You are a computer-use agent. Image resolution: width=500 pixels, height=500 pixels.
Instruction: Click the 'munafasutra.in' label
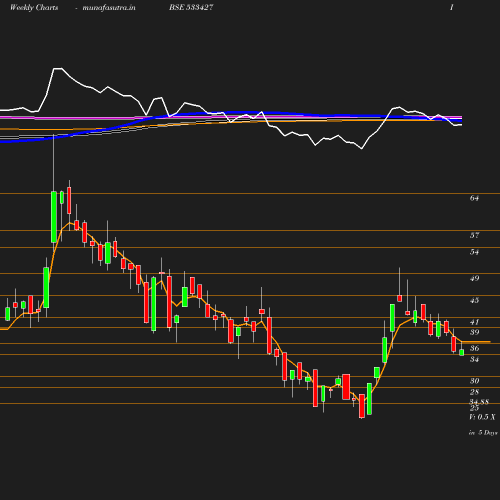[109, 7]
